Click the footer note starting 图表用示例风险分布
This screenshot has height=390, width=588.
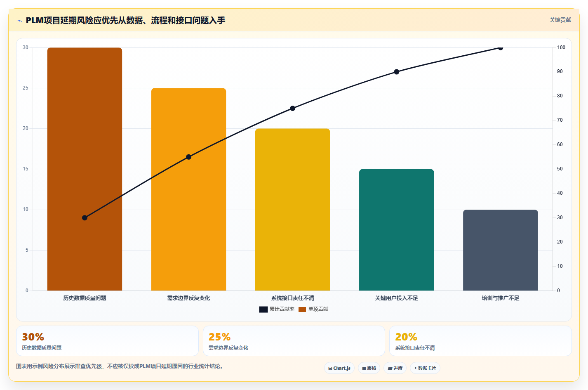click(x=121, y=366)
